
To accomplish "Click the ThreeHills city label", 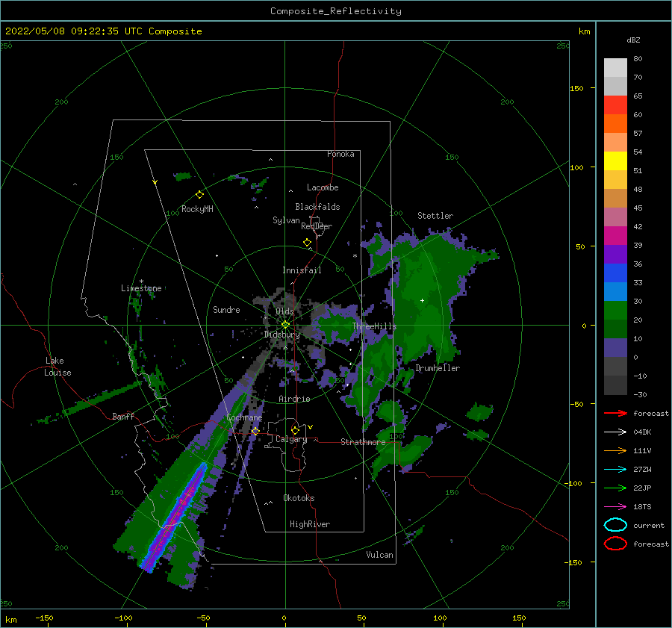I will tap(374, 326).
